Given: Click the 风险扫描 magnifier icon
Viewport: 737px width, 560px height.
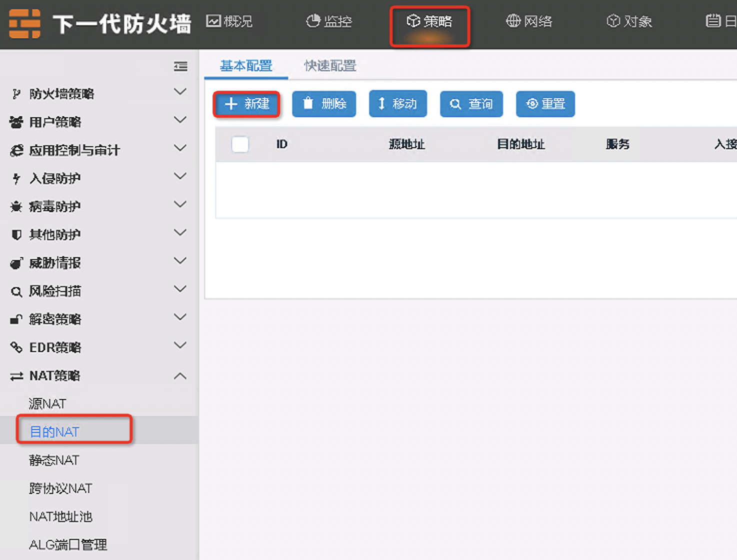Looking at the screenshot, I should (15, 291).
